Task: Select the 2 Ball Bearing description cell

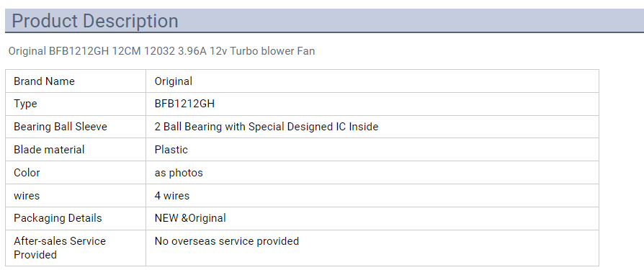Action: [x=372, y=127]
